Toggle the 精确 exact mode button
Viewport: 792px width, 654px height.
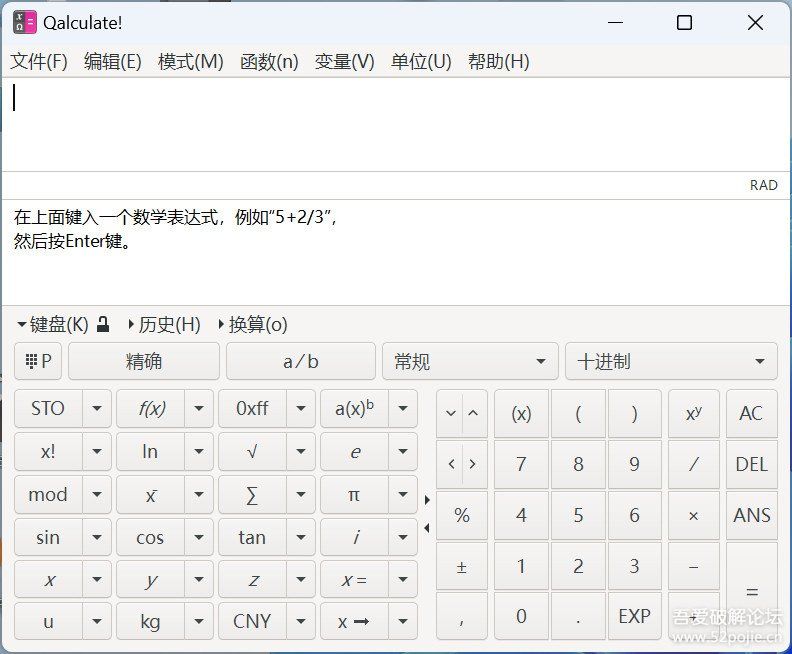144,361
